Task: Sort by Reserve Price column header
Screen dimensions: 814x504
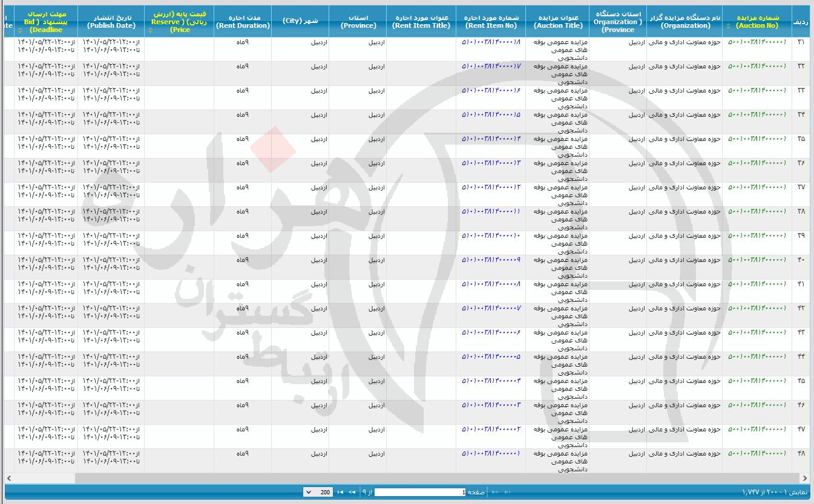Action: (x=179, y=21)
